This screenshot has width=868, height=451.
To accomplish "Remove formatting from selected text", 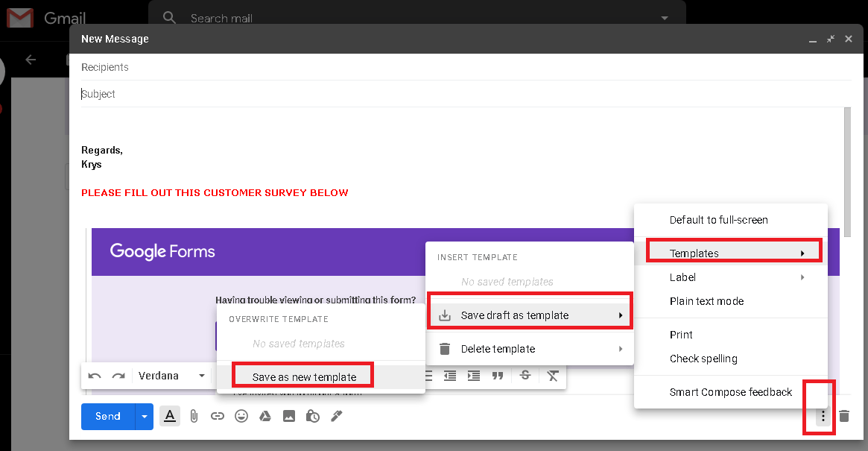I will [553, 375].
